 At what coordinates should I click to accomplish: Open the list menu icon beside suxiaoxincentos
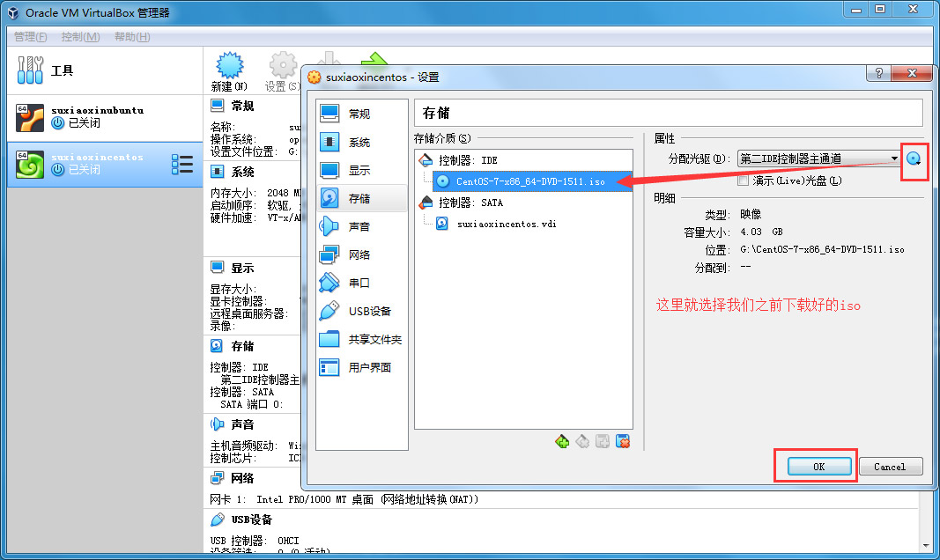[182, 164]
